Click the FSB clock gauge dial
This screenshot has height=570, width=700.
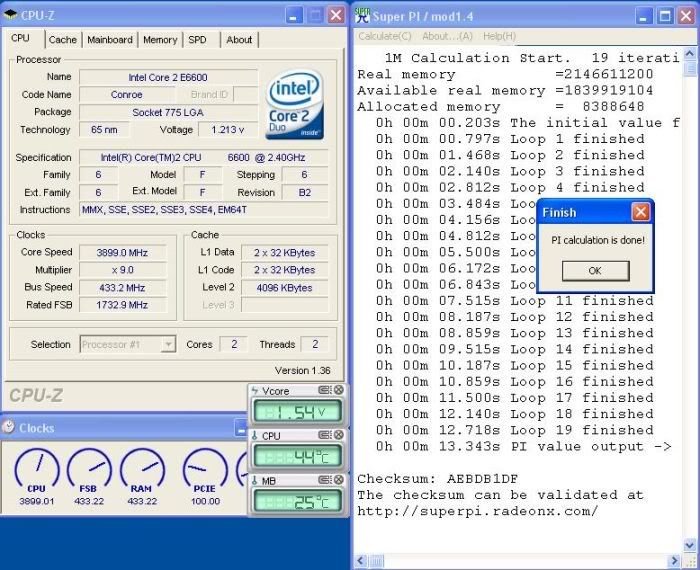[x=89, y=468]
